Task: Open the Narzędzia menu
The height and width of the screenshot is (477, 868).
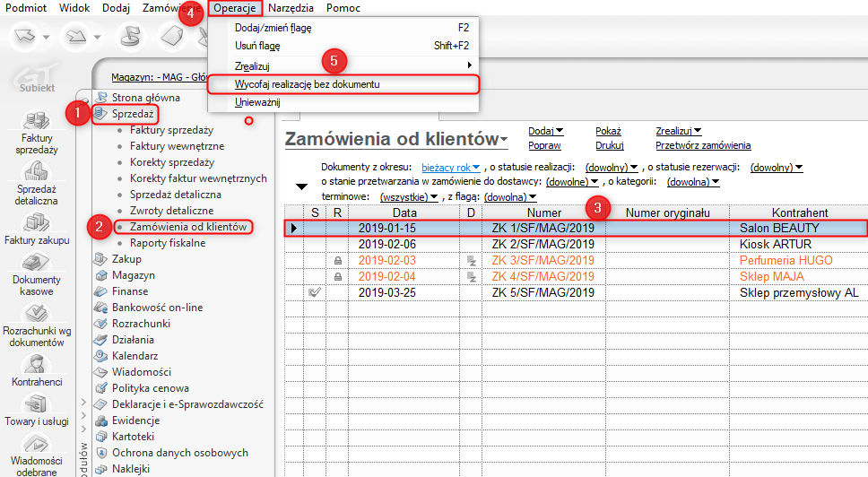Action: [291, 8]
